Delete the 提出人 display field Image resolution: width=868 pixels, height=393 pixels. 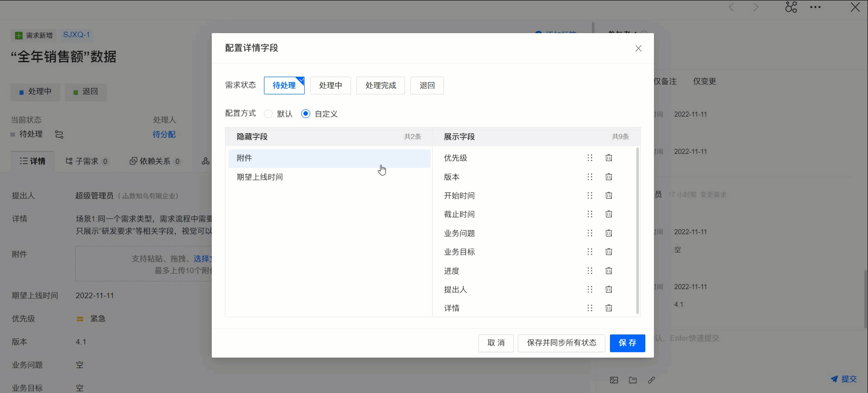609,290
